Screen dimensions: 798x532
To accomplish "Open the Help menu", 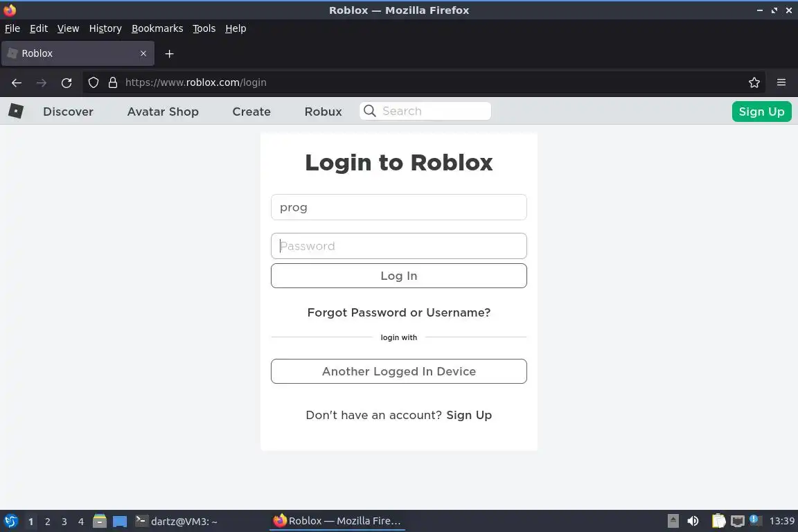I will 236,28.
